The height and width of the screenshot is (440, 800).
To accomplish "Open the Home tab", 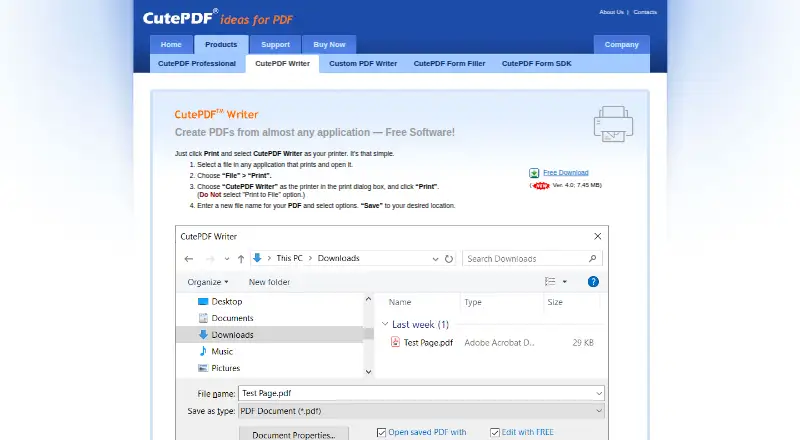I will click(x=171, y=44).
